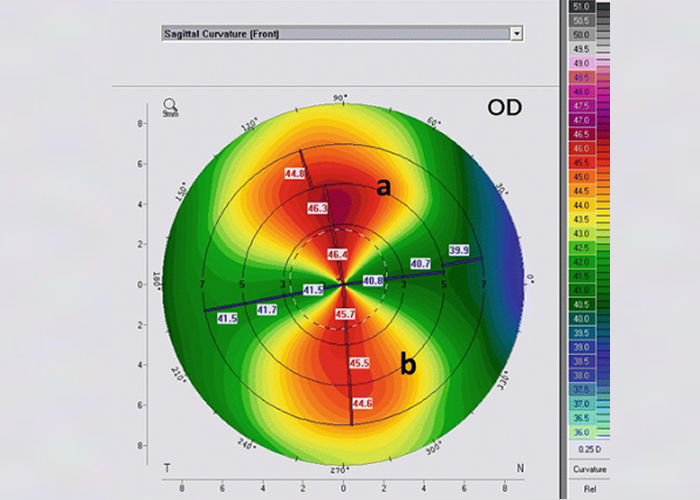Pick the 44.0 yellow color swatch

pos(578,203)
